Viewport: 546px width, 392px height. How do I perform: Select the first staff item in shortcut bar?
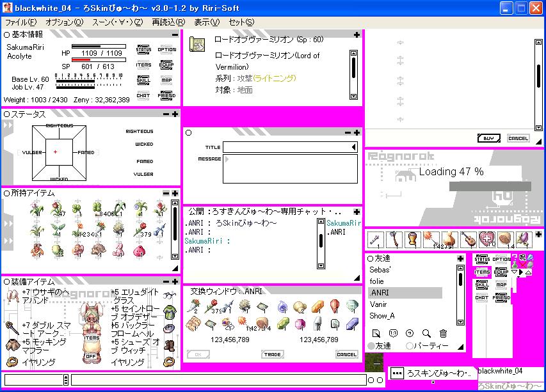tap(375, 239)
